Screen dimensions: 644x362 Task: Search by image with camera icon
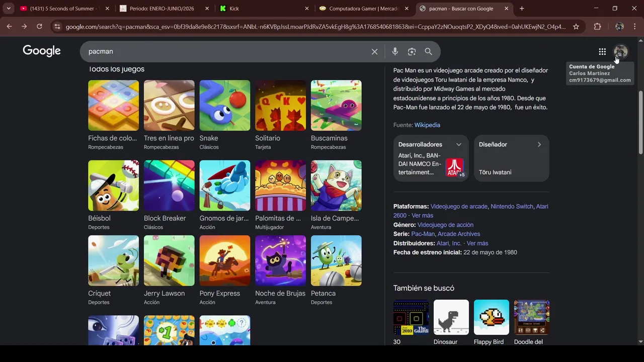[412, 51]
